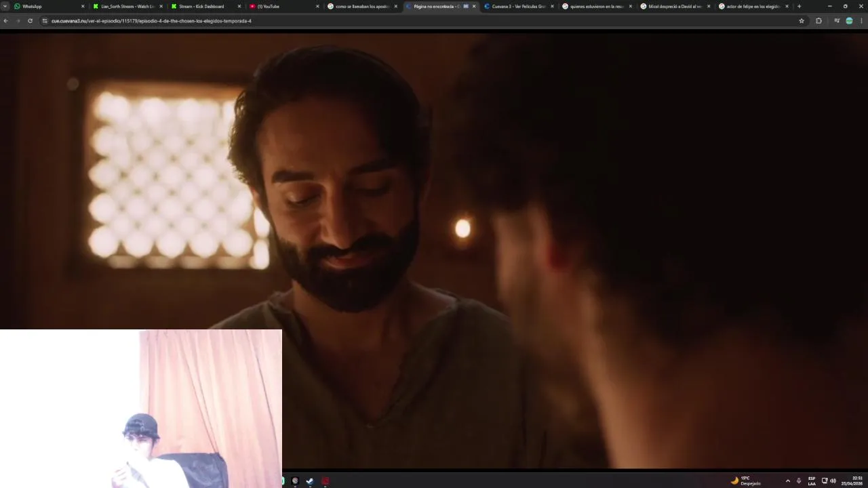View site information icon in address bar
Screen dimensions: 868x488
pyautogui.click(x=45, y=21)
